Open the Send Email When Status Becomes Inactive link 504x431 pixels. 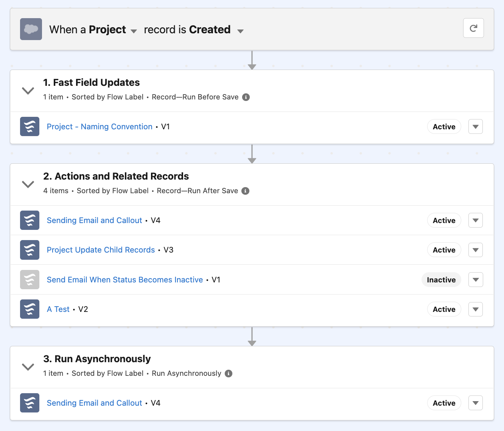[x=125, y=280]
